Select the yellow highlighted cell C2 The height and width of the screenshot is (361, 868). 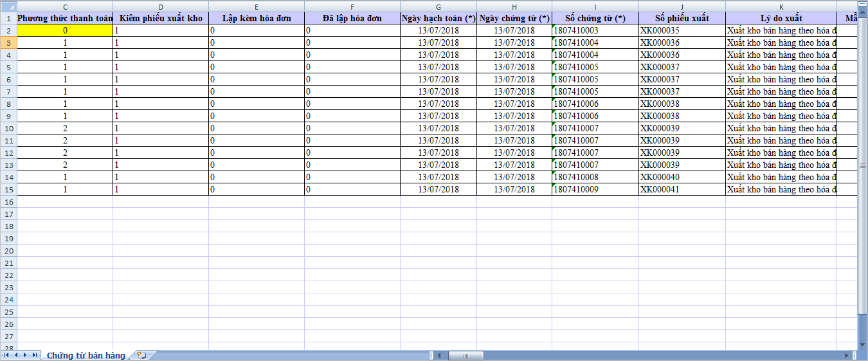click(65, 30)
